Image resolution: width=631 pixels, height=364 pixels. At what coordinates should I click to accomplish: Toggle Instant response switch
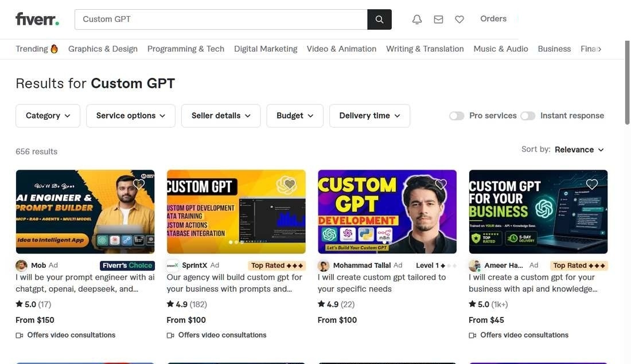(528, 116)
